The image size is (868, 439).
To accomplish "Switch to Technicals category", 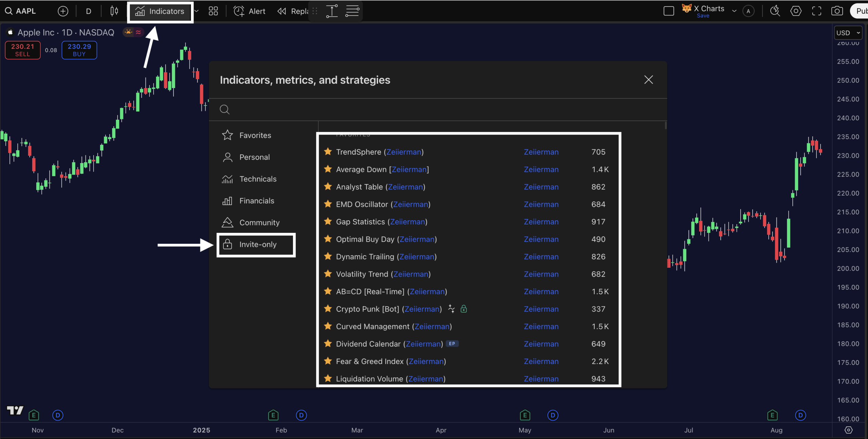I will pyautogui.click(x=258, y=179).
